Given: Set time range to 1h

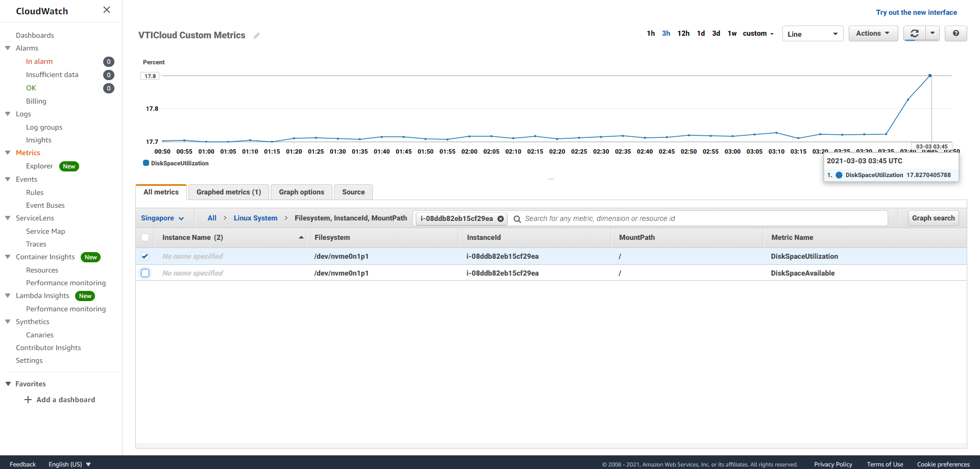Looking at the screenshot, I should pyautogui.click(x=651, y=33).
